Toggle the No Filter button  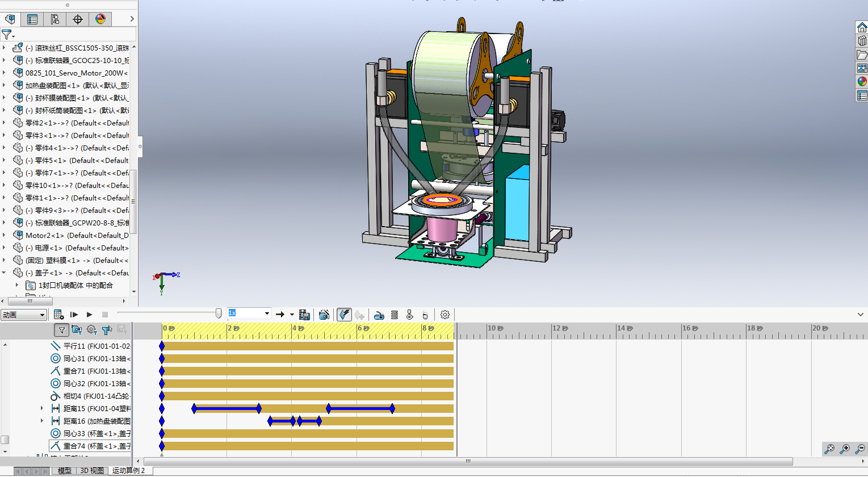pyautogui.click(x=62, y=329)
